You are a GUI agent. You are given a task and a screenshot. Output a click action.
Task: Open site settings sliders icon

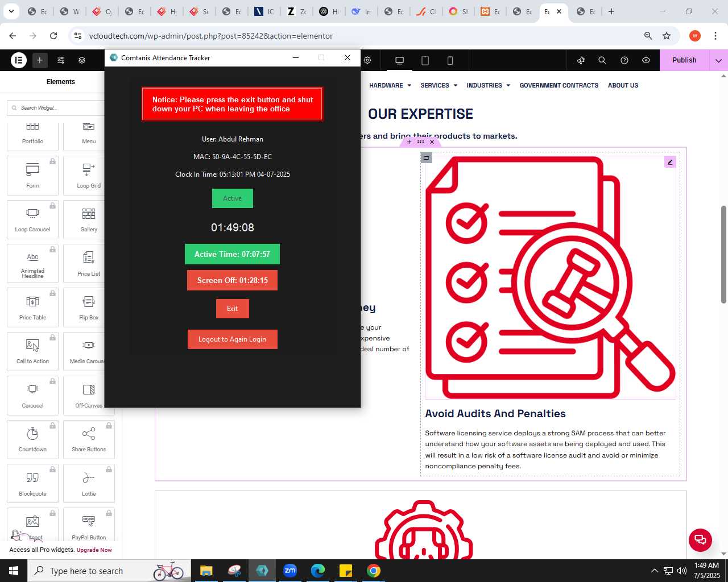tap(61, 60)
